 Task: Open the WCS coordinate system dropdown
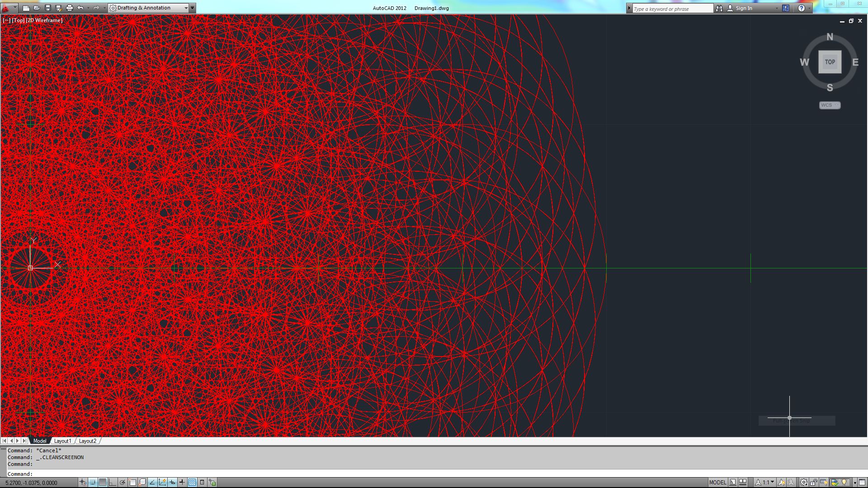830,105
